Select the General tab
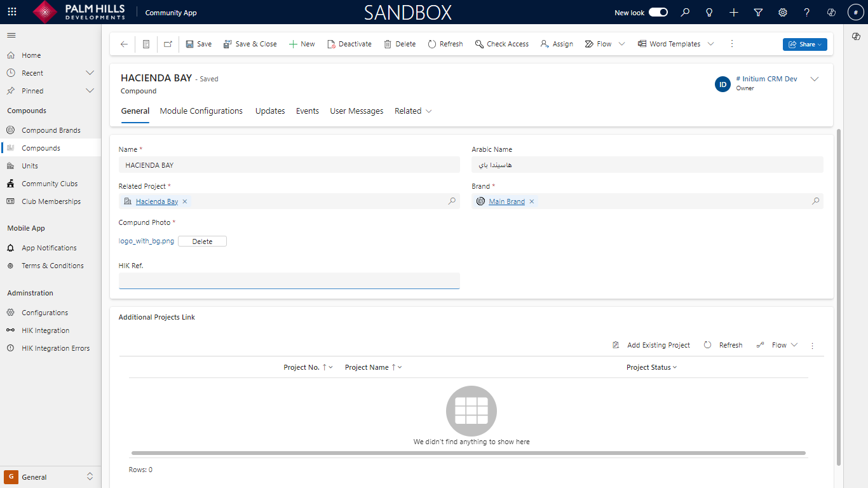The height and width of the screenshot is (488, 868). coord(135,111)
